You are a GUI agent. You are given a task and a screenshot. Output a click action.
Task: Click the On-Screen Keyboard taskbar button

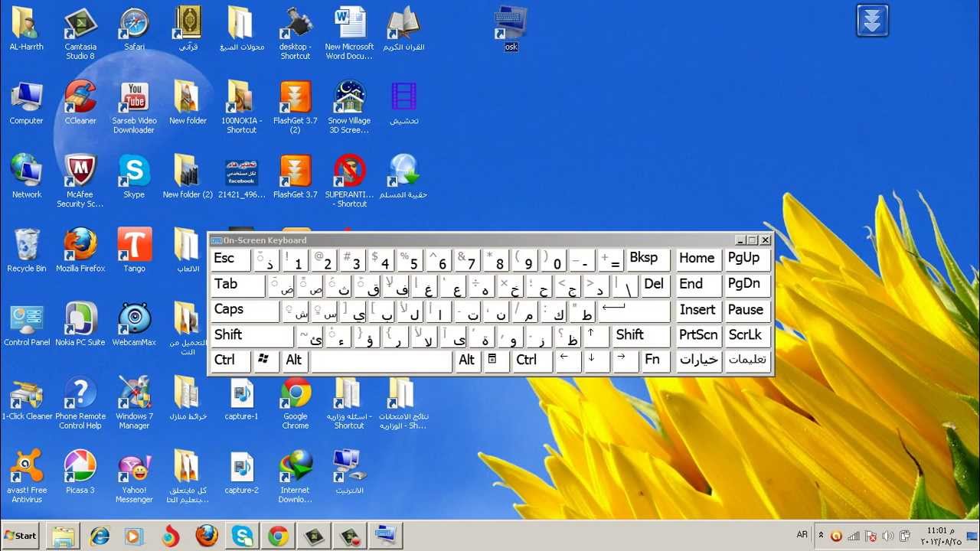pyautogui.click(x=385, y=536)
